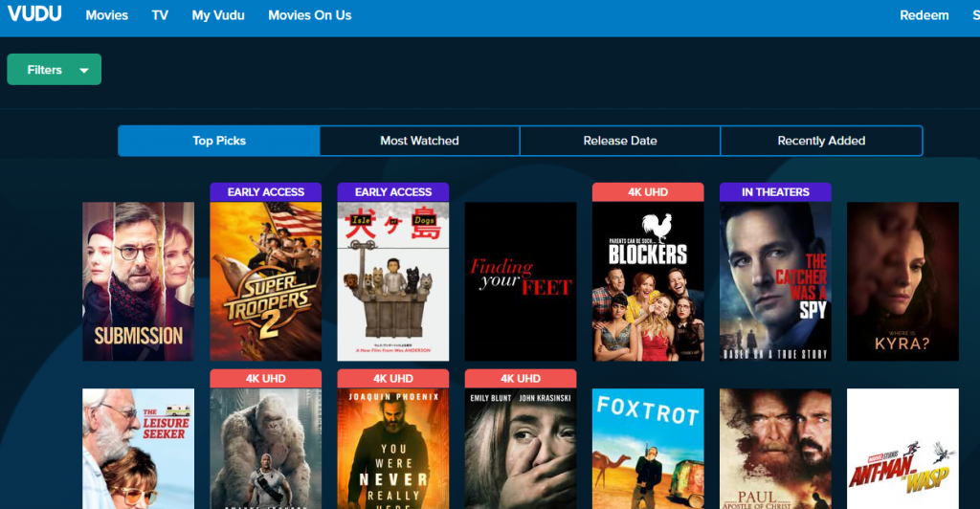
Task: Switch to Recently Added tab
Action: click(x=821, y=141)
